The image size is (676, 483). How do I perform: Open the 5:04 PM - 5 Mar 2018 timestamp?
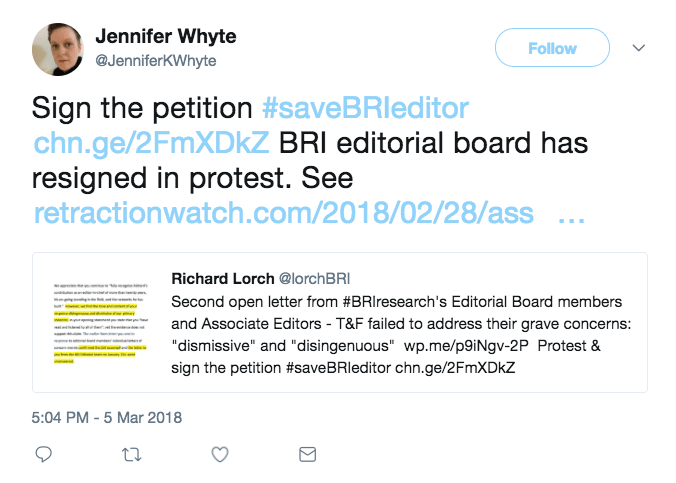pyautogui.click(x=109, y=416)
